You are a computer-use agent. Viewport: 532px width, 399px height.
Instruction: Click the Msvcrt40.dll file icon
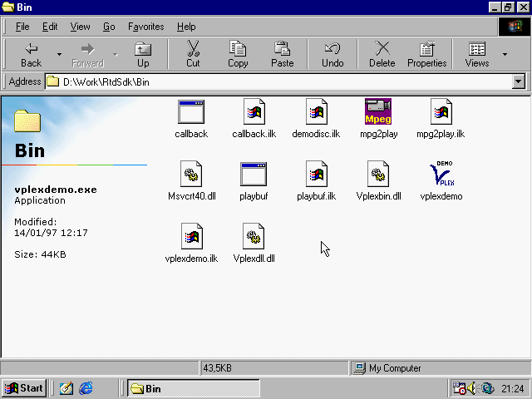pyautogui.click(x=191, y=175)
